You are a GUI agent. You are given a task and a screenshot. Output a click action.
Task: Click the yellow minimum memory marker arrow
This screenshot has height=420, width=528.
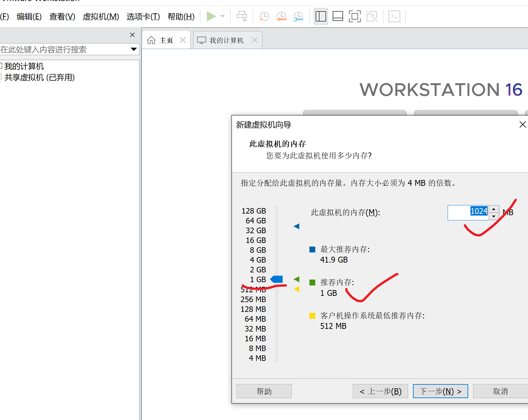[296, 289]
